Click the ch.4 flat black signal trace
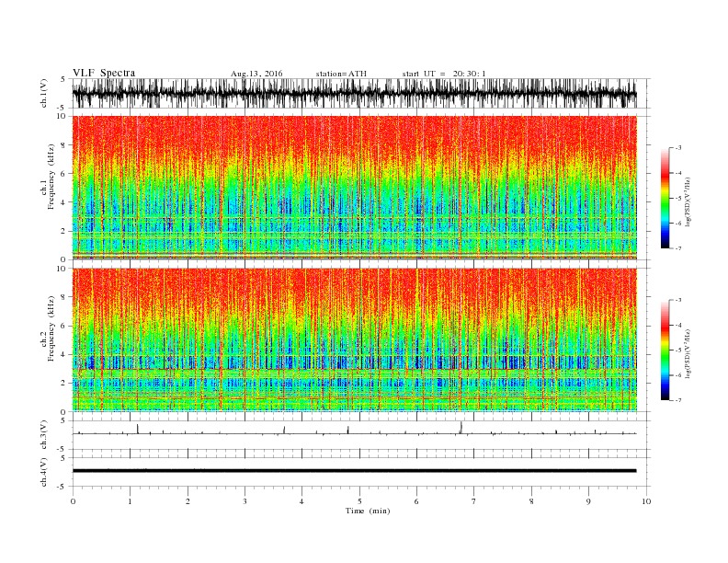The height and width of the screenshot is (563, 728). coord(354,471)
